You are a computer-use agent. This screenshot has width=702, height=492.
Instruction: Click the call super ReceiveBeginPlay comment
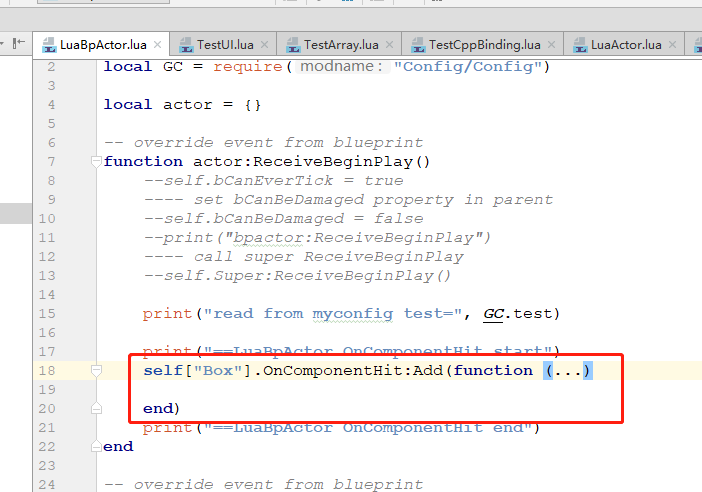(x=304, y=257)
